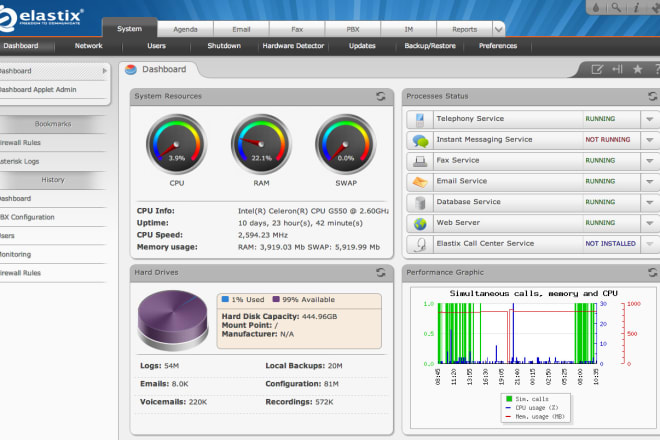Switch to the System tab
The height and width of the screenshot is (440, 660).
(130, 29)
